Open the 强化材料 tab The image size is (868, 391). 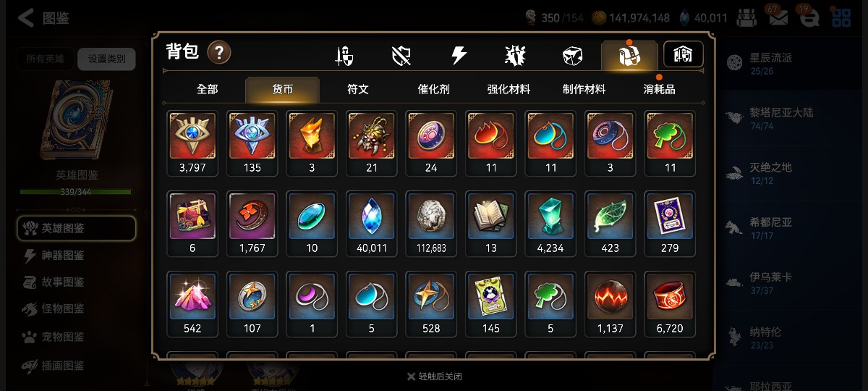pos(509,89)
